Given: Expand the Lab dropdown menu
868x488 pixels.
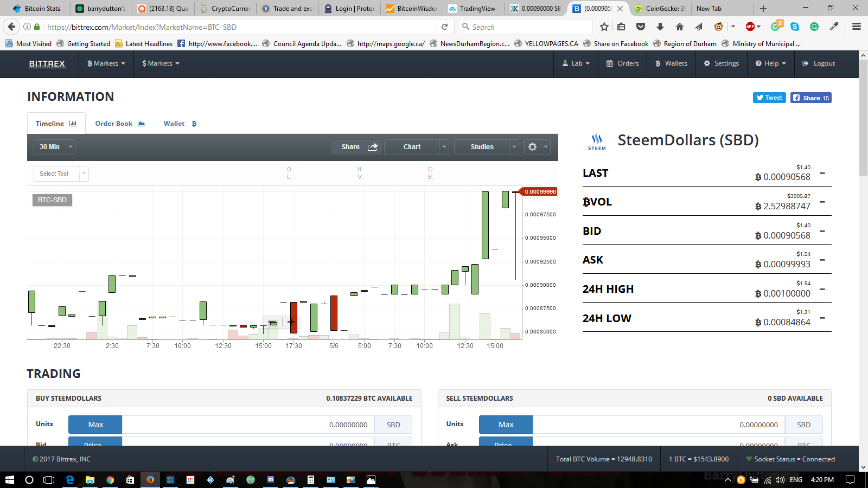Looking at the screenshot, I should pyautogui.click(x=576, y=63).
